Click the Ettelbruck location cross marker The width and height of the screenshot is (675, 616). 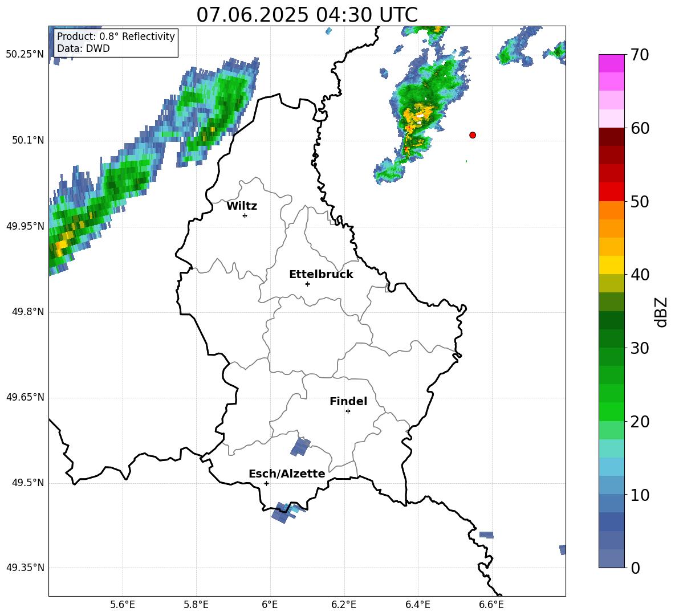click(307, 284)
